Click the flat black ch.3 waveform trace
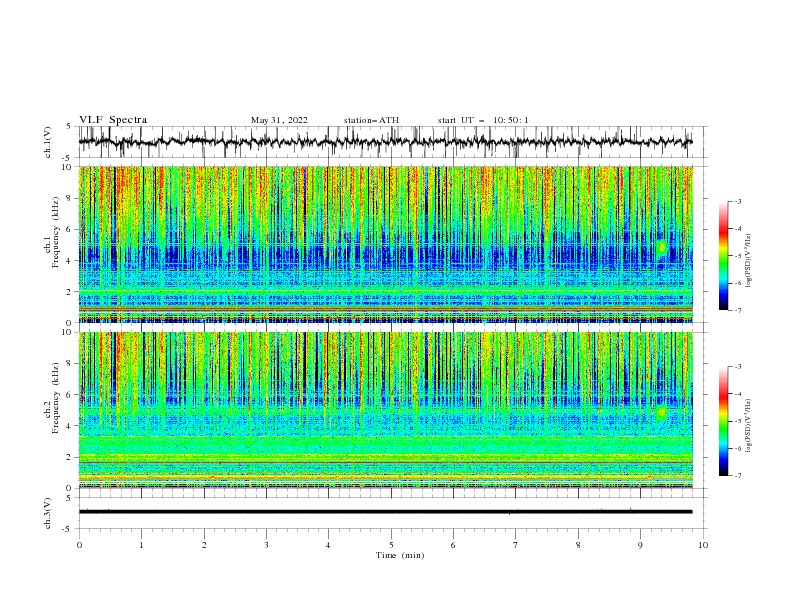This screenshot has height=612, width=792. (385, 512)
